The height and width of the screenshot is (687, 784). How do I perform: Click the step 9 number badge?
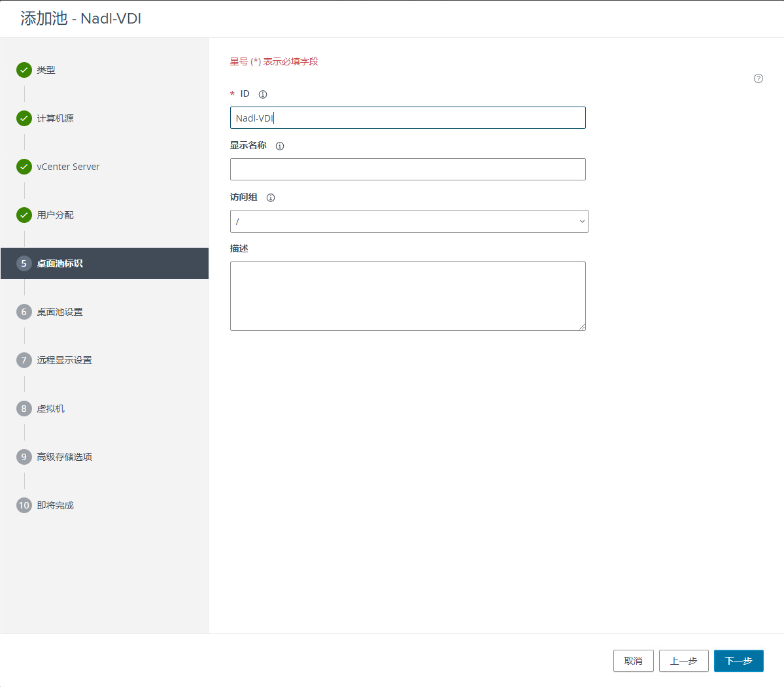pyautogui.click(x=24, y=457)
